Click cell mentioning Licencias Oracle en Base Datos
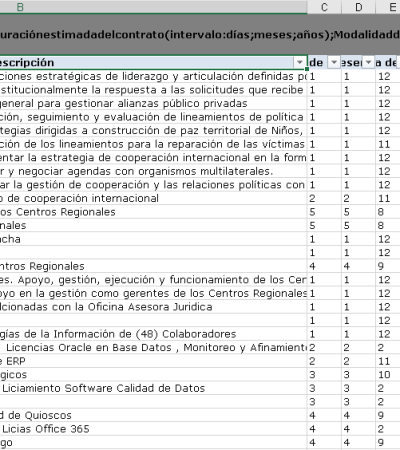Image resolution: width=400 pixels, height=450 pixels. (153, 348)
